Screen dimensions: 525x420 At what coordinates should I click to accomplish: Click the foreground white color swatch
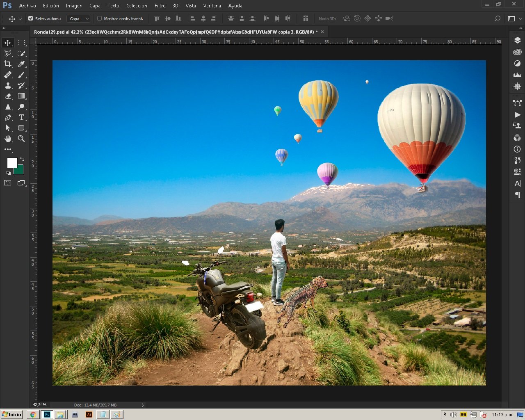click(x=11, y=162)
